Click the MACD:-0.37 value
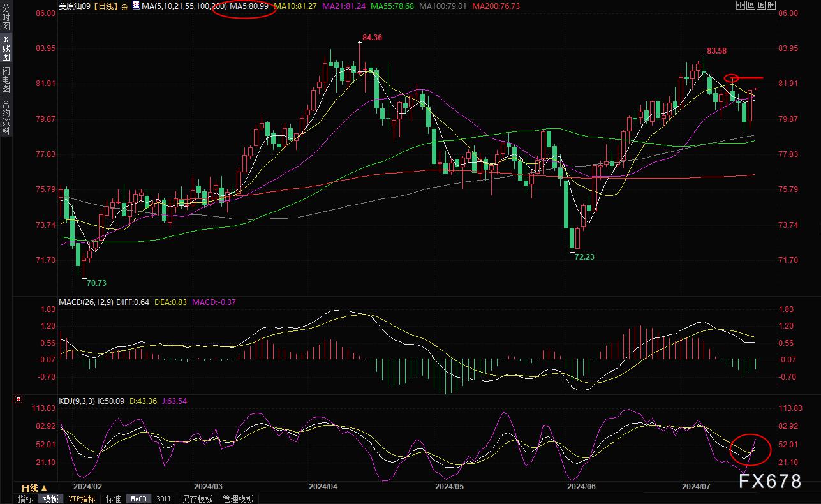This screenshot has width=821, height=504. [213, 302]
